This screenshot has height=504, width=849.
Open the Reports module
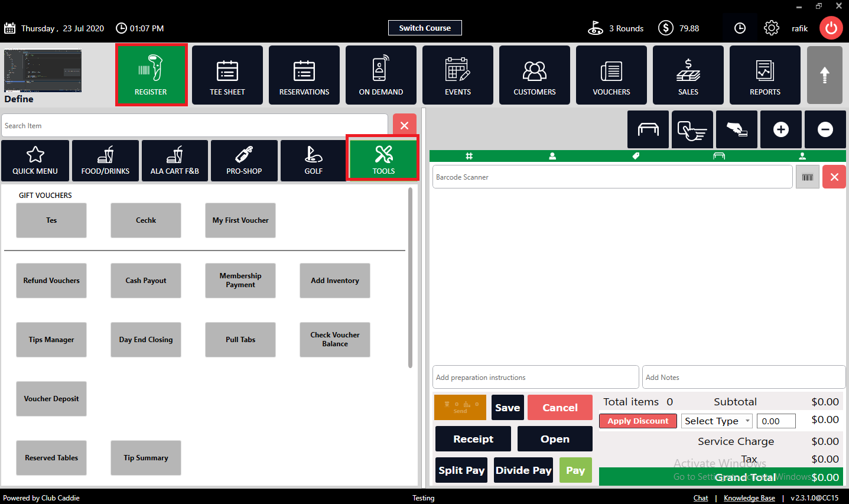point(765,75)
